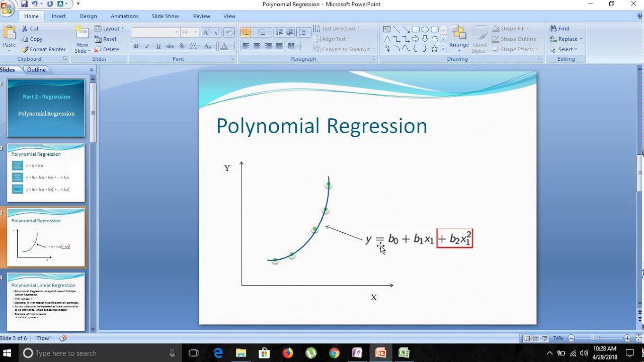Open the Review ribbon tab

click(x=201, y=16)
